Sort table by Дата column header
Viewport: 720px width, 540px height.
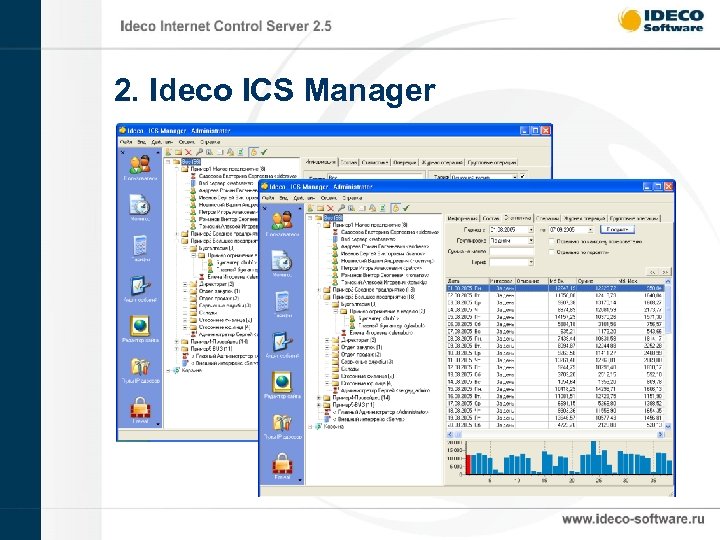coord(467,281)
